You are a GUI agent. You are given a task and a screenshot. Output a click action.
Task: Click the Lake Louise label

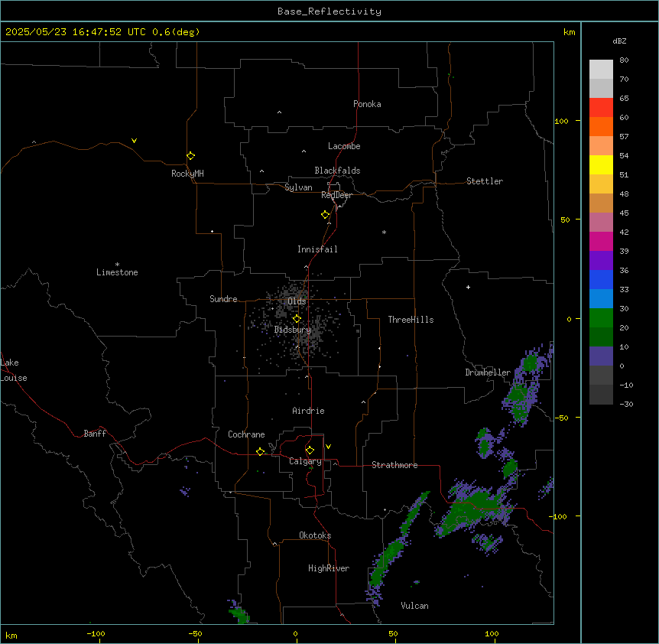[14, 370]
